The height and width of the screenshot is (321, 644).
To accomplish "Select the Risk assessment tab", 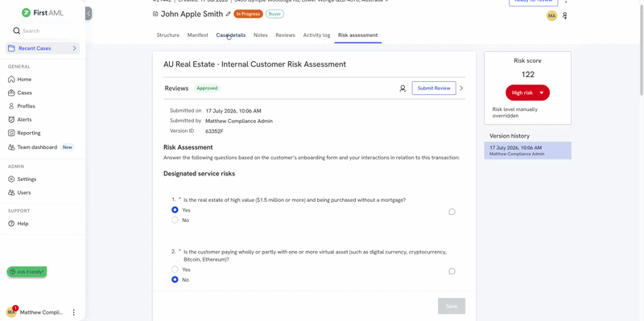I will [357, 35].
